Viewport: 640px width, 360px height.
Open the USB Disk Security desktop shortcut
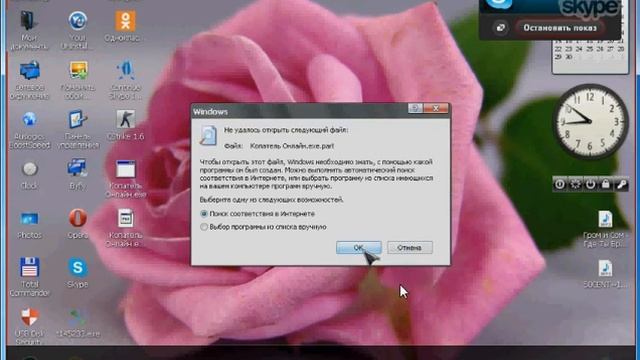(x=29, y=327)
